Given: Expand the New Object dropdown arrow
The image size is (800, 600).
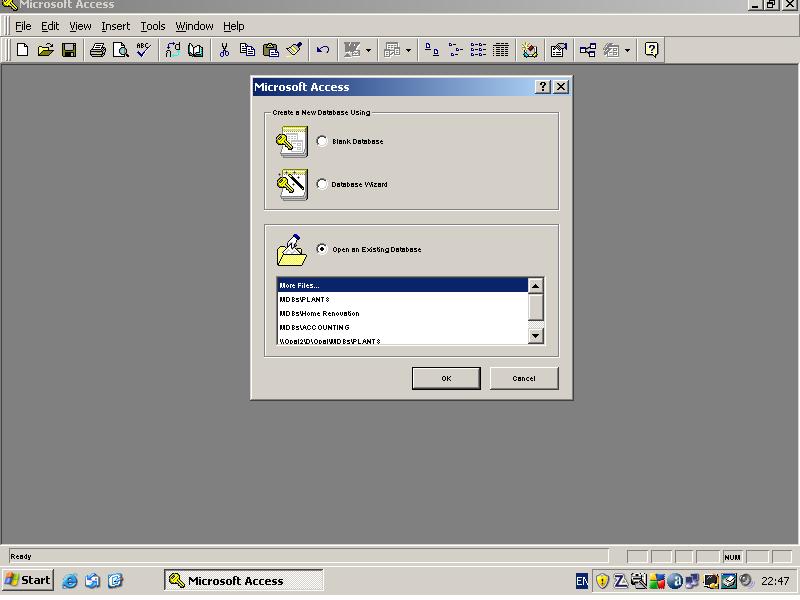Looking at the screenshot, I should tap(627, 50).
